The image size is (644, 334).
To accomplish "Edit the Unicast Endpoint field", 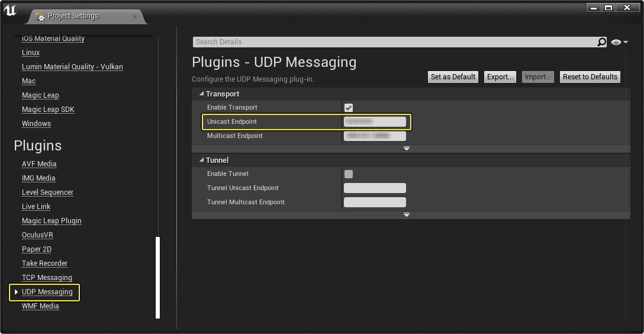I will point(375,121).
